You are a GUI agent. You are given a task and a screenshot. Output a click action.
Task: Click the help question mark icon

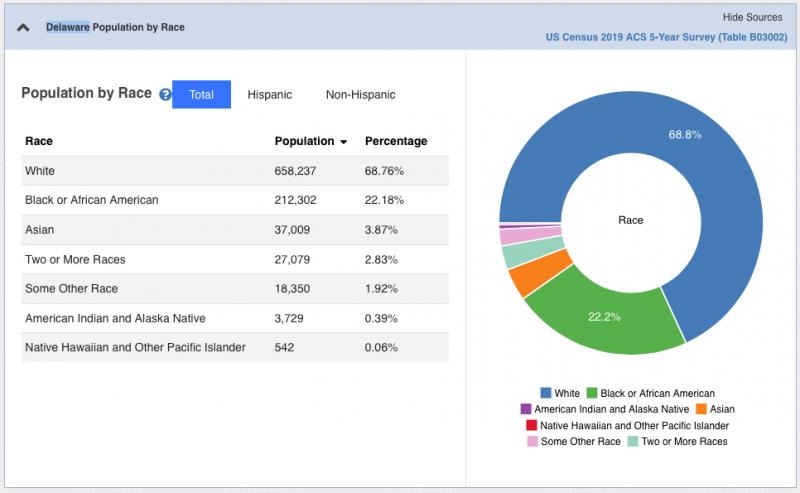coord(165,95)
